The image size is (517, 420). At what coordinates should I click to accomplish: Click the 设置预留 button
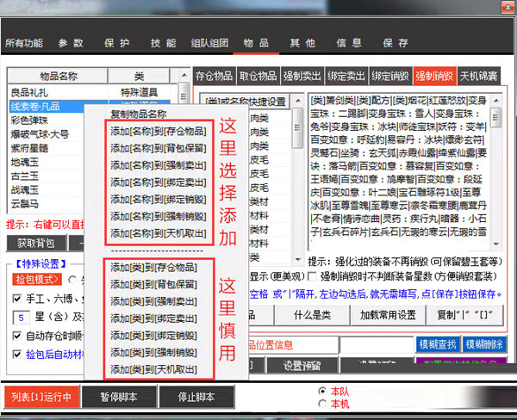302,365
